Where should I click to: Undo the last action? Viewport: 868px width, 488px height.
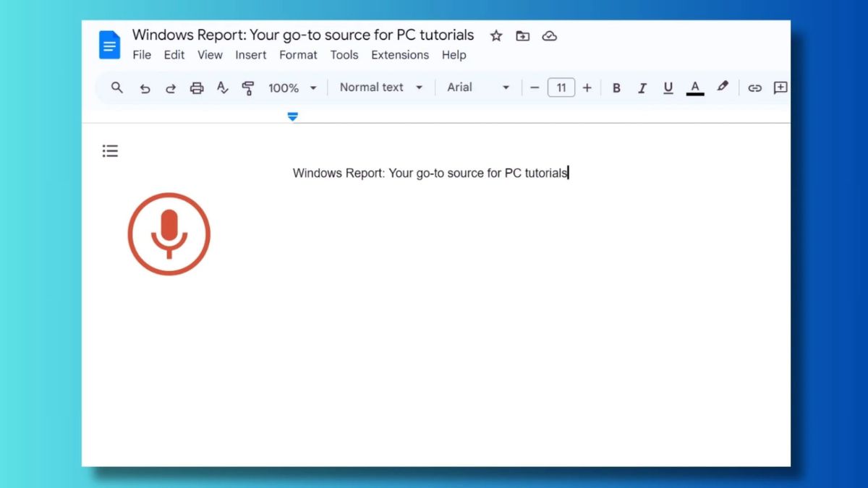point(145,88)
